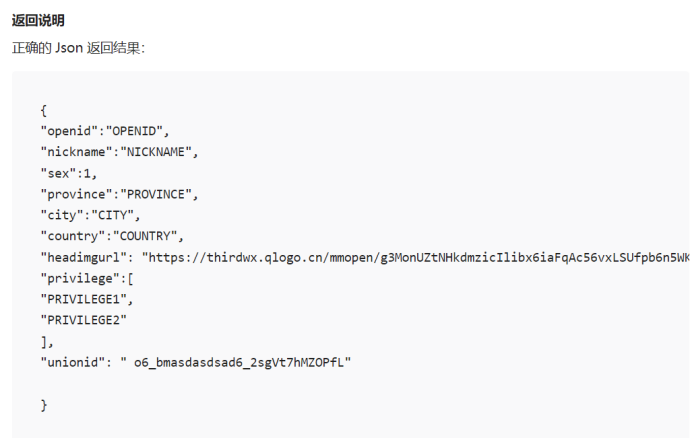Click the closing curly brace in code block

(x=44, y=404)
